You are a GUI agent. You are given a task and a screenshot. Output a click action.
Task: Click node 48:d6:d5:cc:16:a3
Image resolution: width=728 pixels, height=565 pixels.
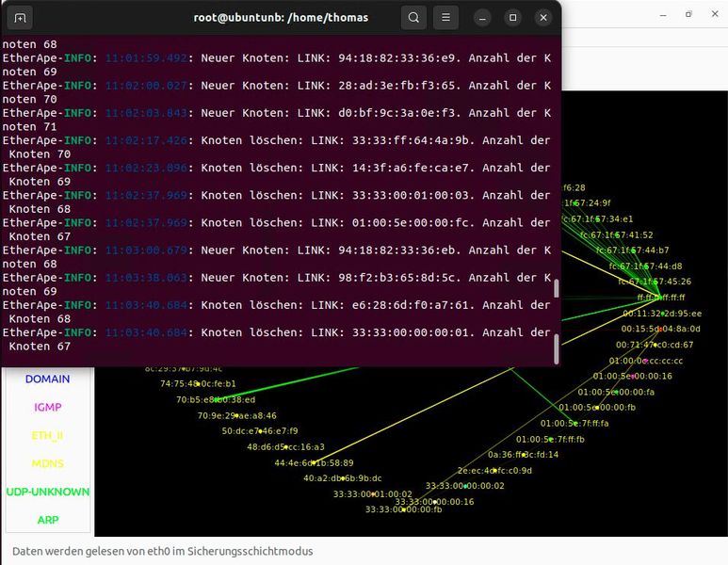(x=285, y=447)
